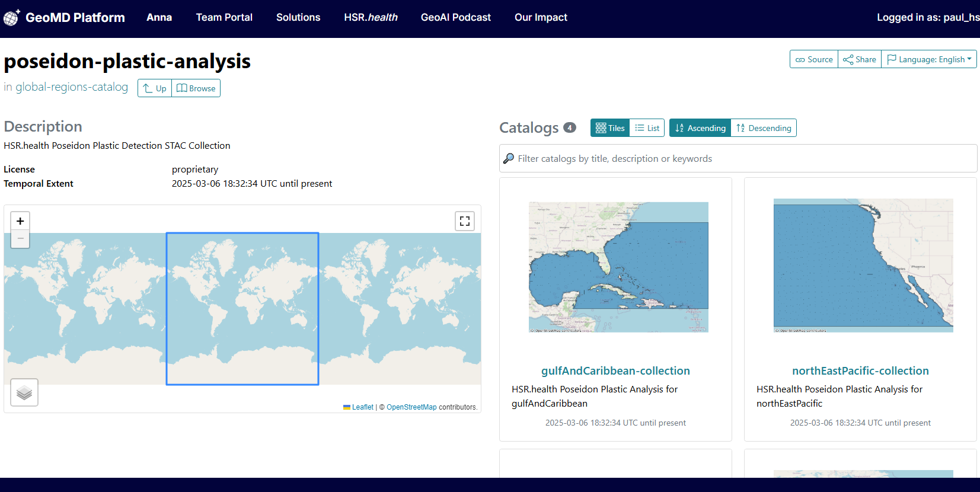980x492 pixels.
Task: Switch catalogs to List view
Action: [x=647, y=128]
